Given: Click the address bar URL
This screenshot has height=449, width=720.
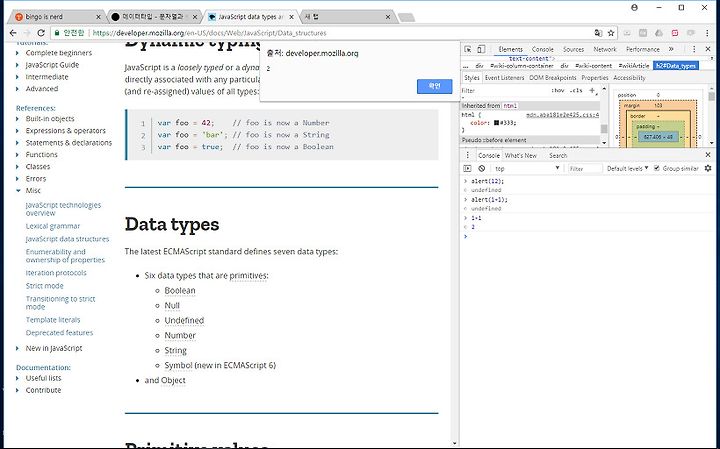Looking at the screenshot, I should pos(209,33).
